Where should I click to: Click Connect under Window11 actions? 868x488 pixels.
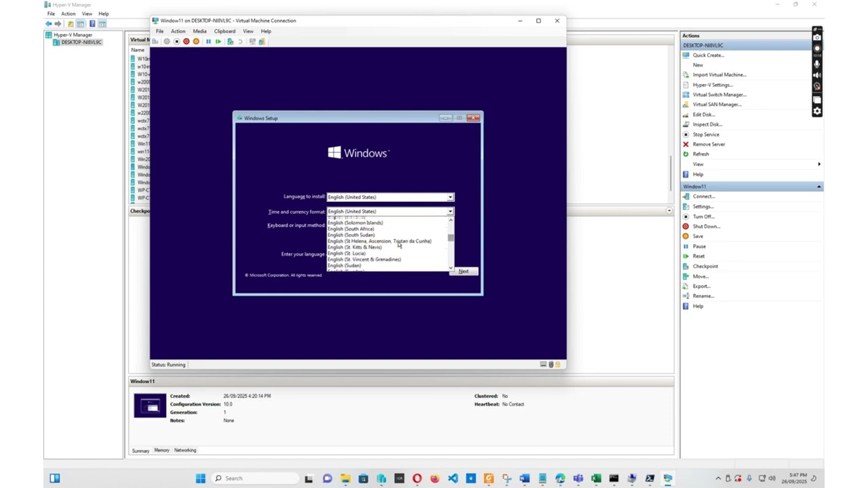click(704, 197)
